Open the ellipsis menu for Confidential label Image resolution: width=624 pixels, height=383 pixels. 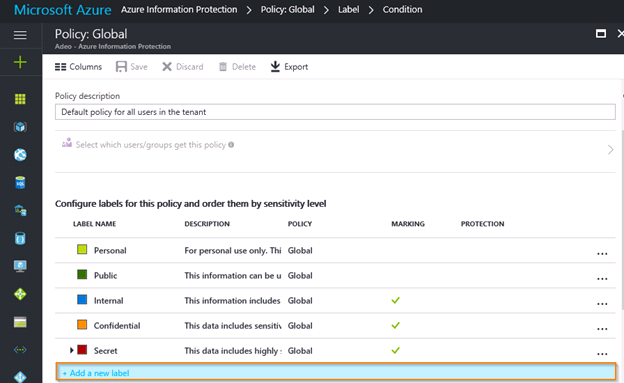[602, 329]
